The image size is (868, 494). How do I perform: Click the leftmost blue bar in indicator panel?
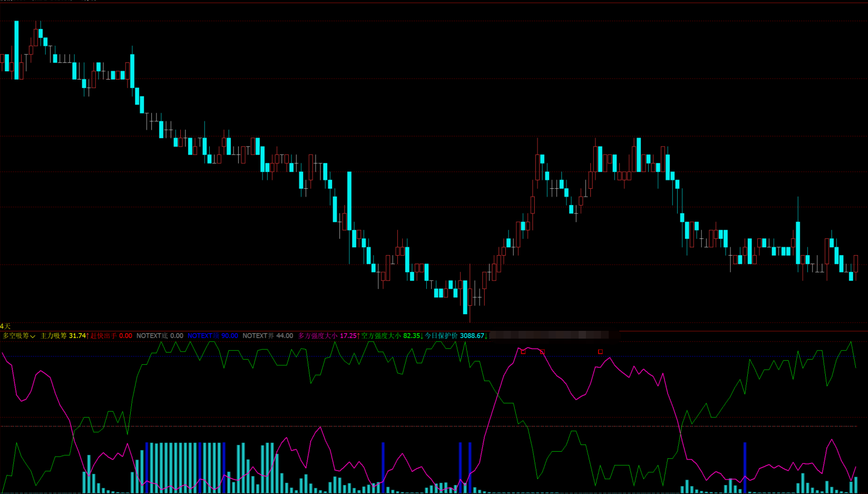[146, 467]
